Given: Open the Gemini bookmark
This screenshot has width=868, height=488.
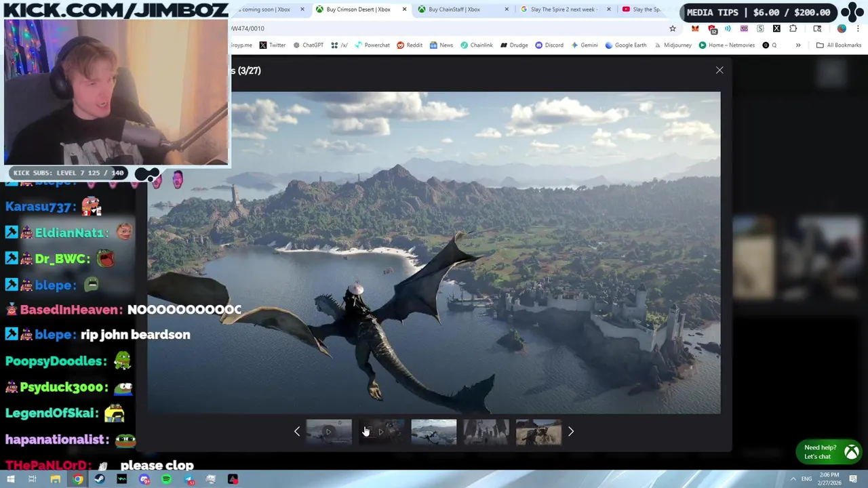Looking at the screenshot, I should pos(585,45).
